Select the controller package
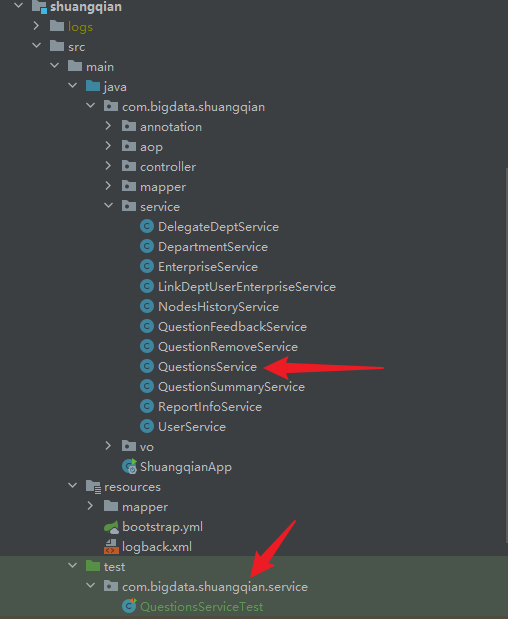This screenshot has height=619, width=508. [x=168, y=167]
